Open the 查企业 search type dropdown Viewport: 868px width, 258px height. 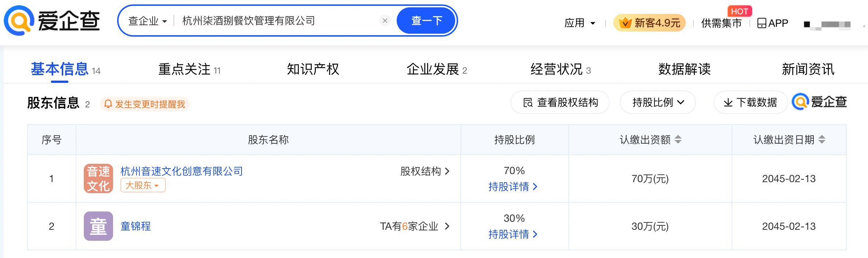(147, 21)
